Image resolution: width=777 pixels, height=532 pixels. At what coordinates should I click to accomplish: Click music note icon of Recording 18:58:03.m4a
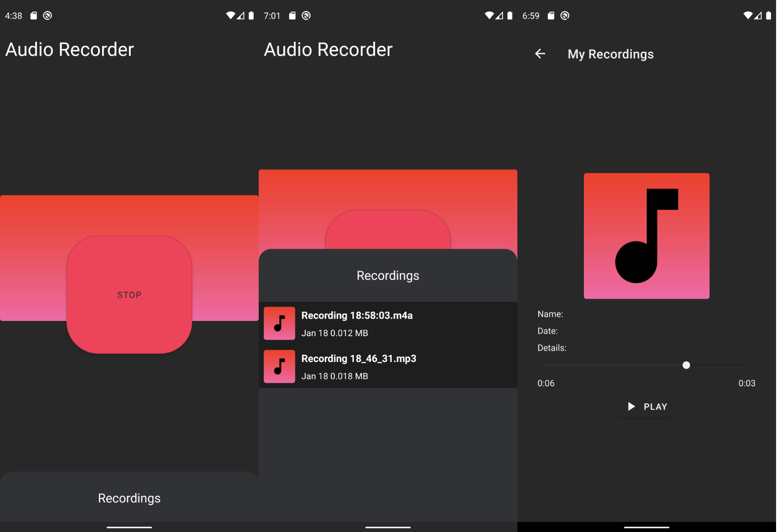279,323
